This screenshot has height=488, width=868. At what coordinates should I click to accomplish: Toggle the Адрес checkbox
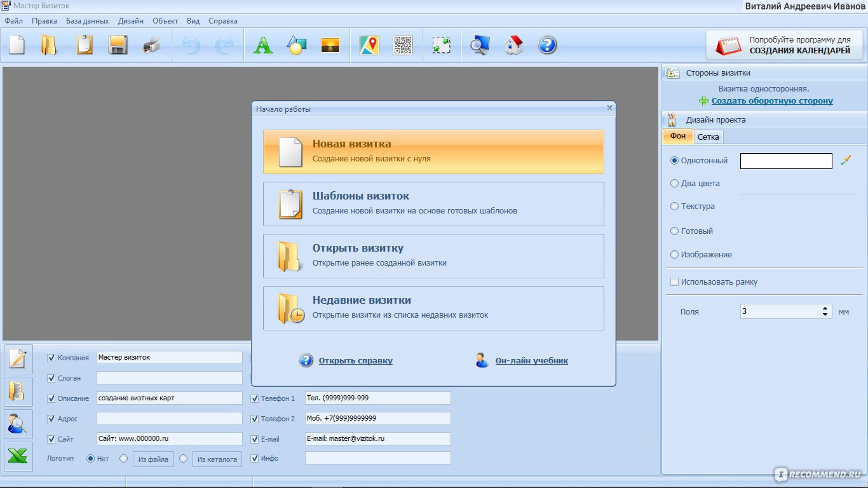click(51, 419)
